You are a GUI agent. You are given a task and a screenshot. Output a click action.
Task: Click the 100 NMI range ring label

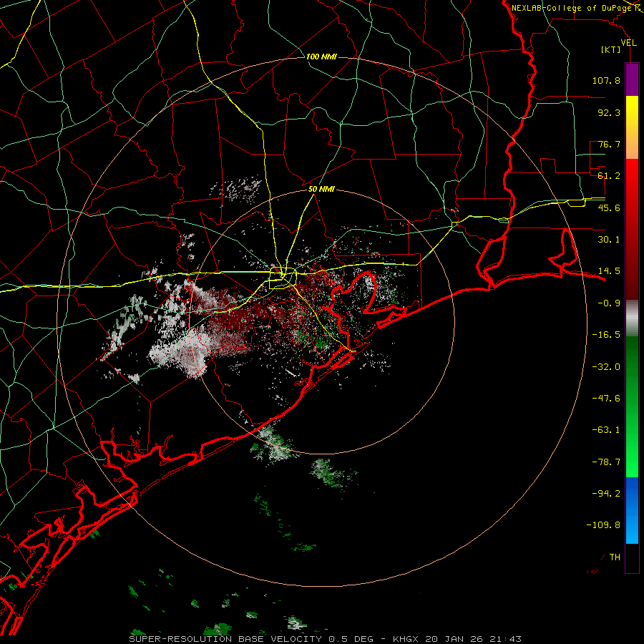click(321, 57)
